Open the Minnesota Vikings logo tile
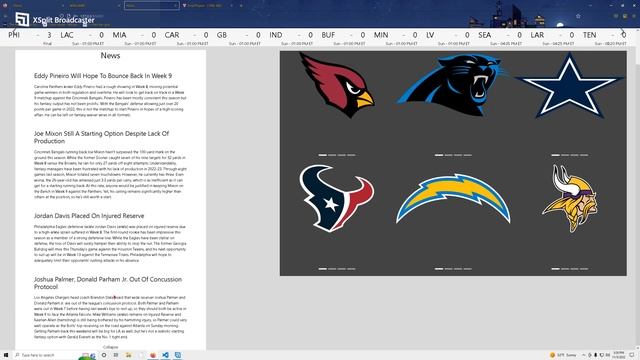 point(570,198)
